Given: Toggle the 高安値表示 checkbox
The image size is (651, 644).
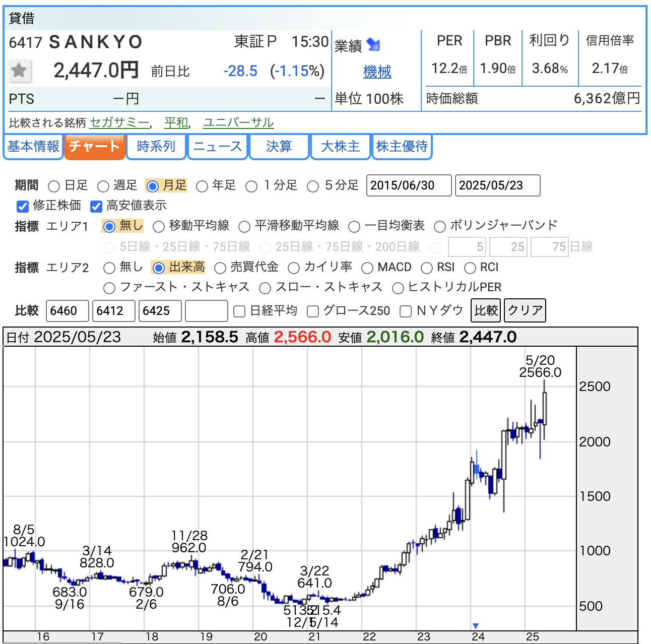Looking at the screenshot, I should point(96,206).
